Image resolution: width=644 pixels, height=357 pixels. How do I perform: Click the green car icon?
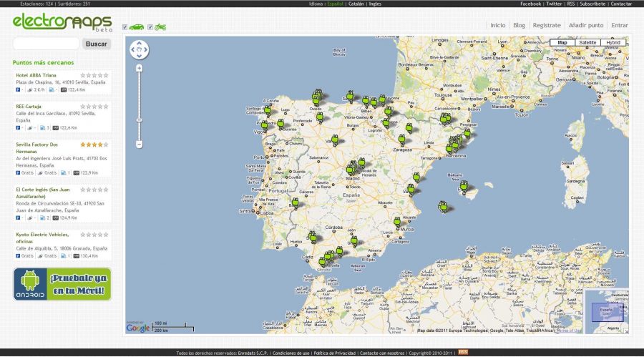pyautogui.click(x=137, y=27)
